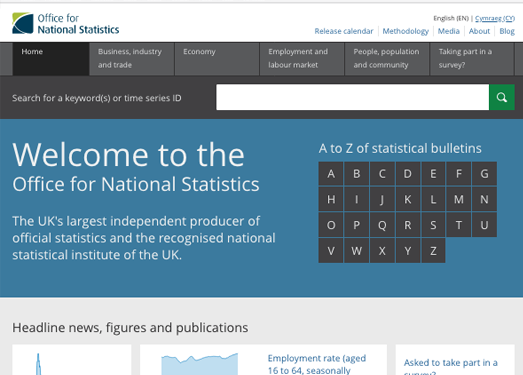Go to the Media page

click(x=449, y=31)
